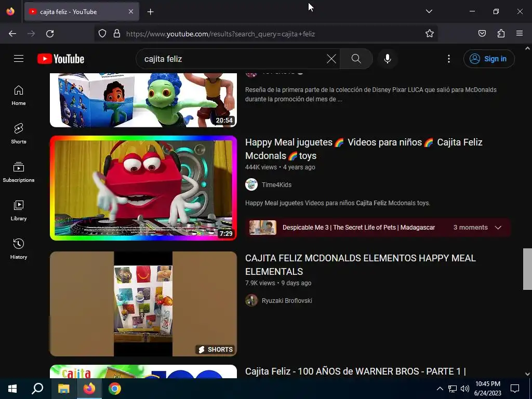Screen dimensions: 532x399
Task: Open the Windows Start menu
Action: (12, 389)
